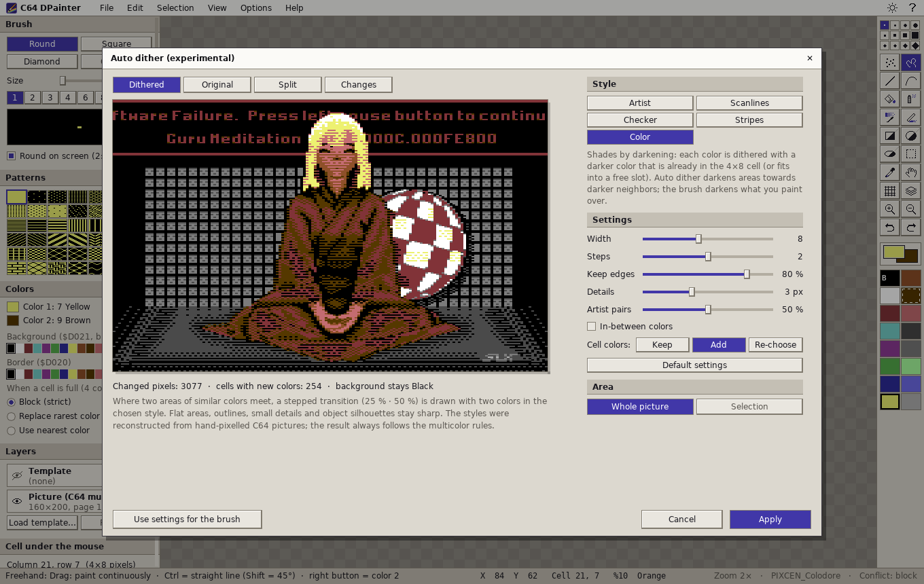Click the question mark help icon
The image size is (924, 584).
(912, 8)
